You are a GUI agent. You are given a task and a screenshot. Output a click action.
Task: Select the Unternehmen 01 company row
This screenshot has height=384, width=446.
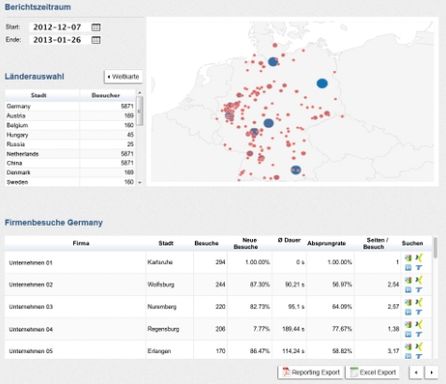coord(218,262)
